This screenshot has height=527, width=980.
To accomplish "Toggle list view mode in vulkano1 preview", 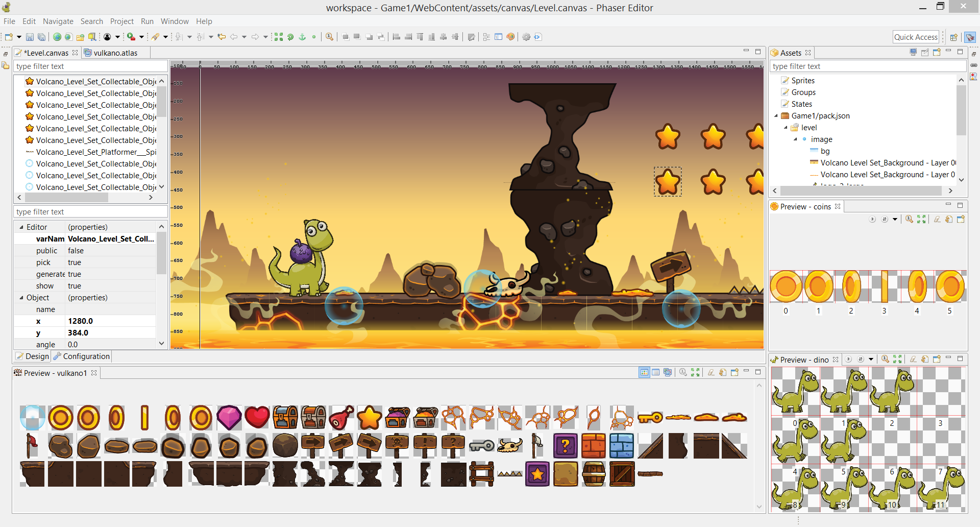I will (x=656, y=372).
